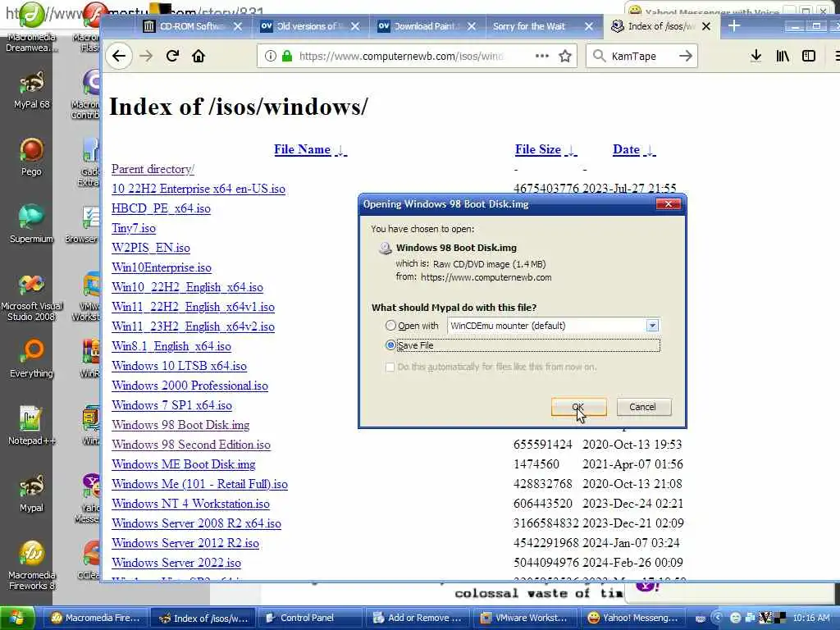The image size is (840, 630).
Task: Expand the WinCDEmu mounter application dropdown
Action: [652, 325]
